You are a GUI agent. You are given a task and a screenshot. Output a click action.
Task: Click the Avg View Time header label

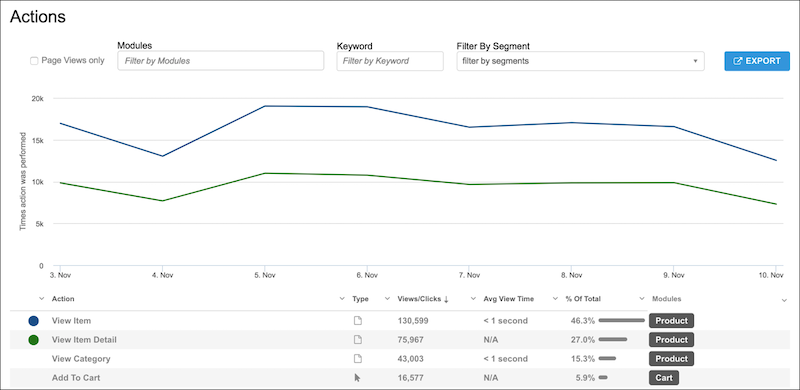(x=509, y=299)
